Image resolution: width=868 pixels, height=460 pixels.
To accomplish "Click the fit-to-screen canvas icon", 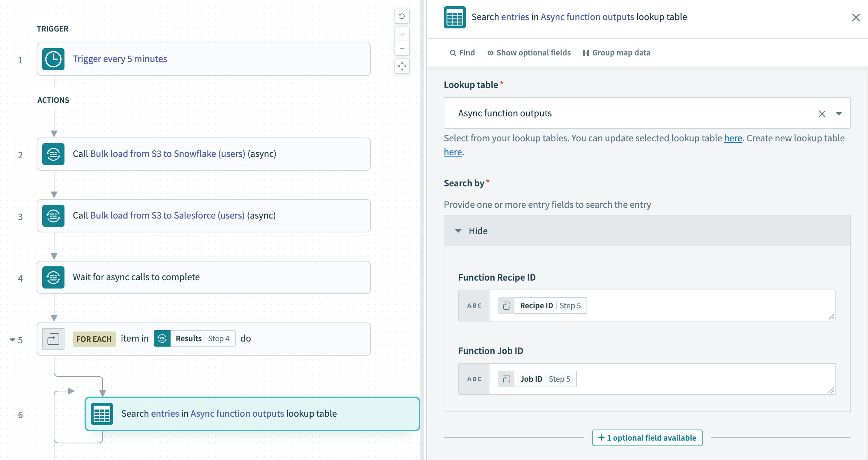I will coord(402,66).
